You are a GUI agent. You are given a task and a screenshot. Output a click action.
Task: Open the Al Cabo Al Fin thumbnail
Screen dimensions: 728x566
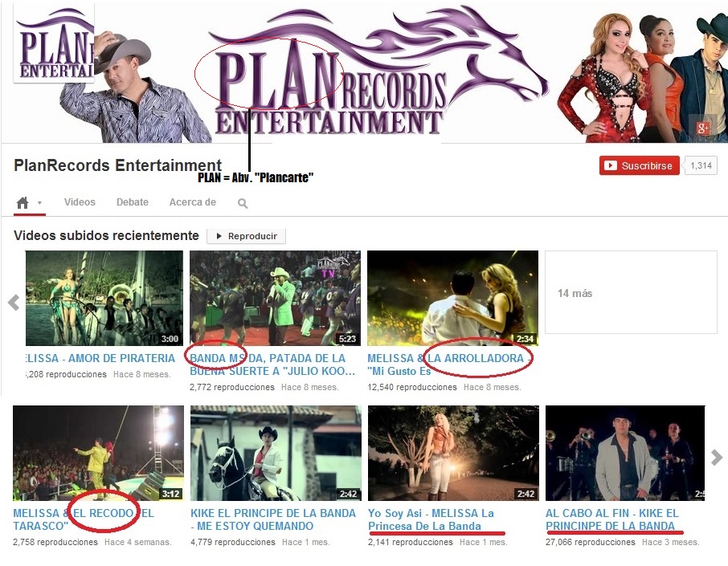(x=625, y=454)
